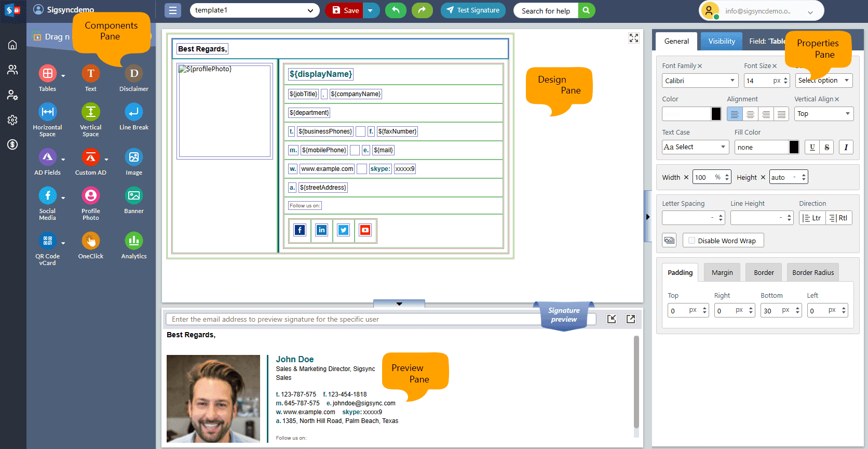Click the Social Media component icon
This screenshot has height=449, width=868.
[x=48, y=196]
